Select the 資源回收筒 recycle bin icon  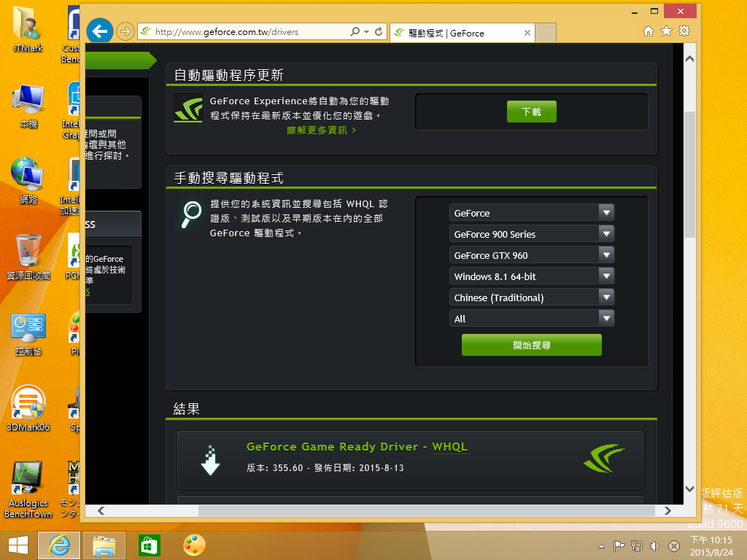[28, 257]
